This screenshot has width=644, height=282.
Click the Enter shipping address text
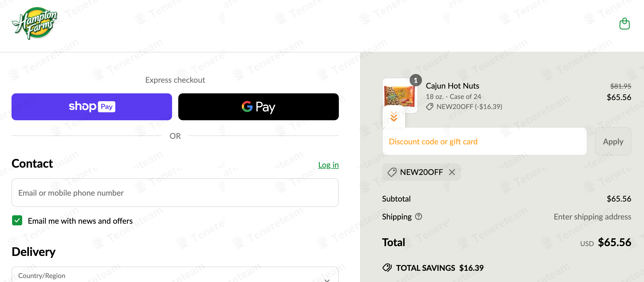592,217
